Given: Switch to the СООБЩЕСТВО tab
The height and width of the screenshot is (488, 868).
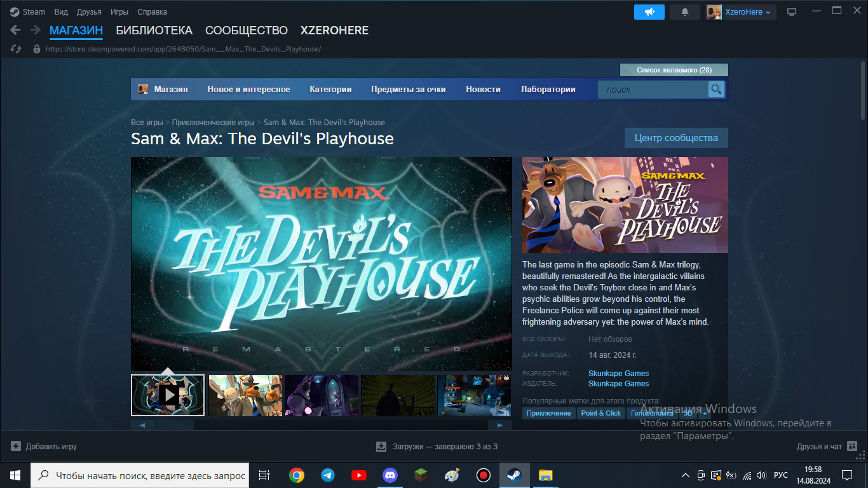Looking at the screenshot, I should (x=247, y=30).
